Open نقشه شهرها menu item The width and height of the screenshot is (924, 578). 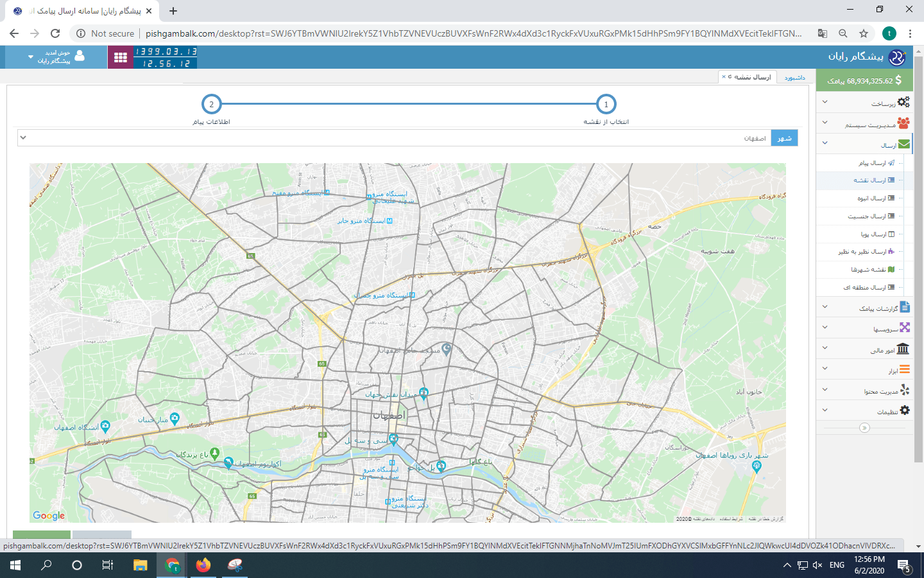point(873,270)
